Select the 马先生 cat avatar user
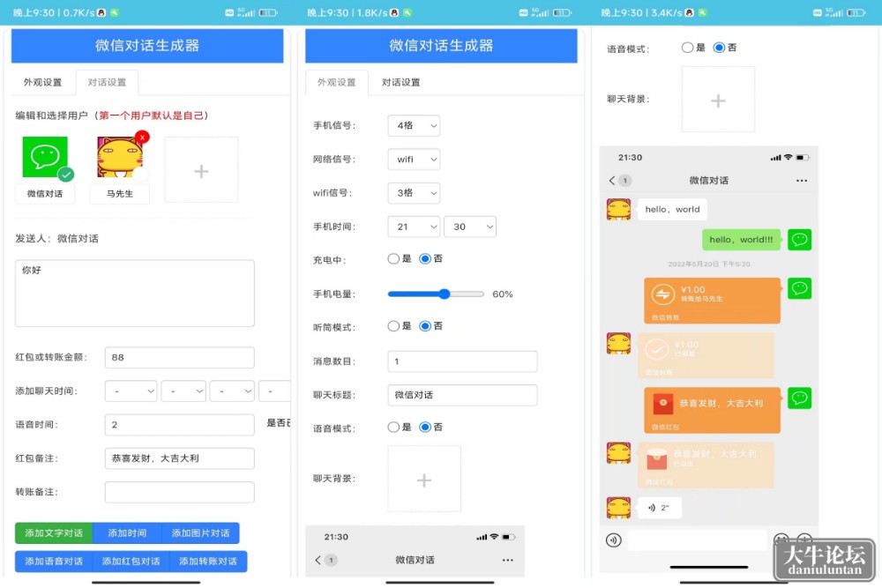 coord(120,158)
